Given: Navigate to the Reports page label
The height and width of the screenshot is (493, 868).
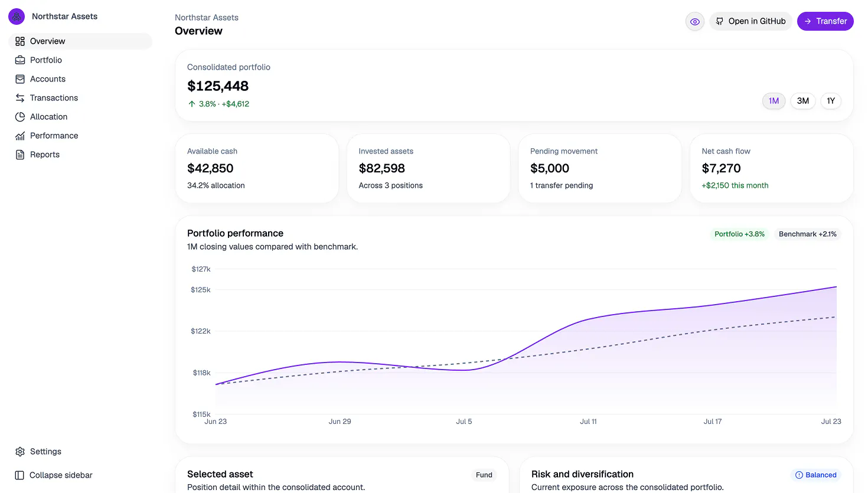Looking at the screenshot, I should 45,155.
